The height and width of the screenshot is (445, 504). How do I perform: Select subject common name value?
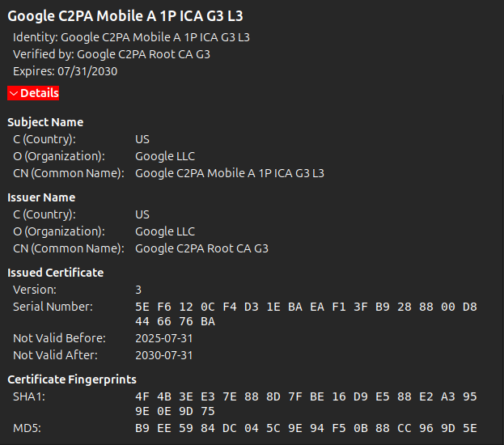tap(230, 173)
